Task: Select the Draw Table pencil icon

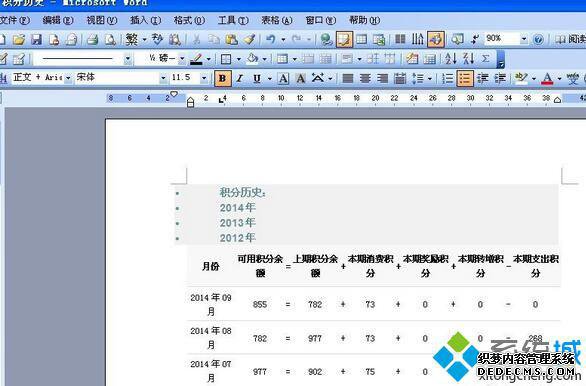Action: (3, 59)
